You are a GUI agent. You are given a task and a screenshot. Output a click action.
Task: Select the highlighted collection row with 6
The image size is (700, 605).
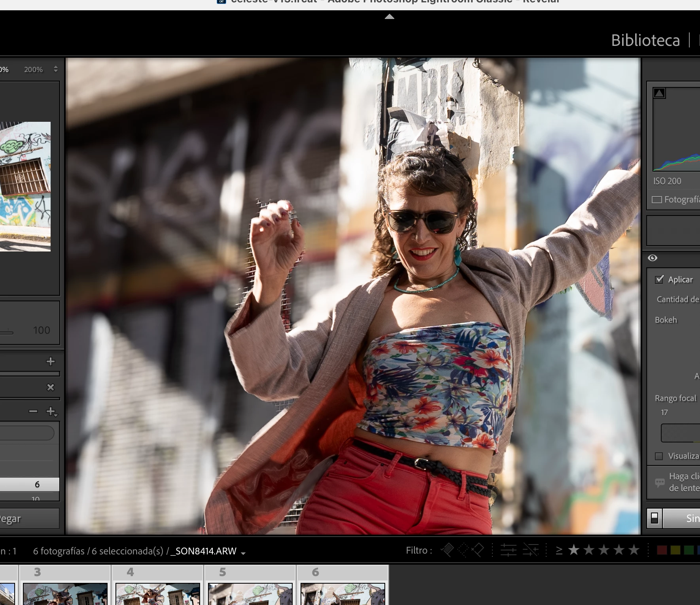pos(30,484)
